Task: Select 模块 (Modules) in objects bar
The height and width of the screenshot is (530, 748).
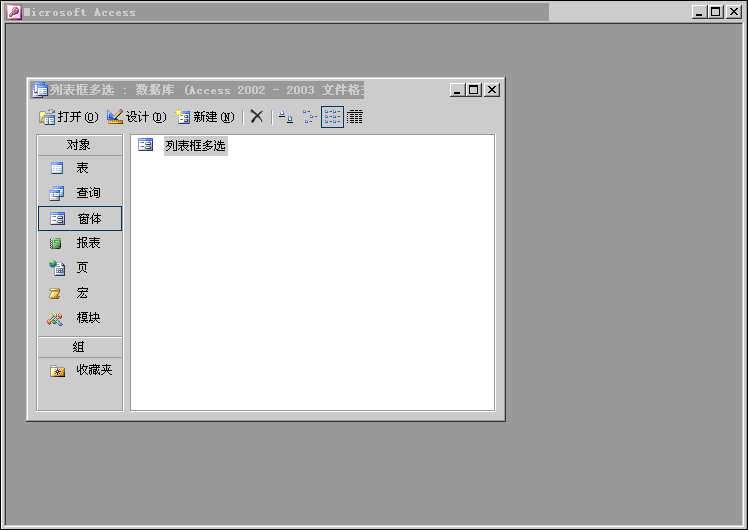Action: tap(80, 318)
